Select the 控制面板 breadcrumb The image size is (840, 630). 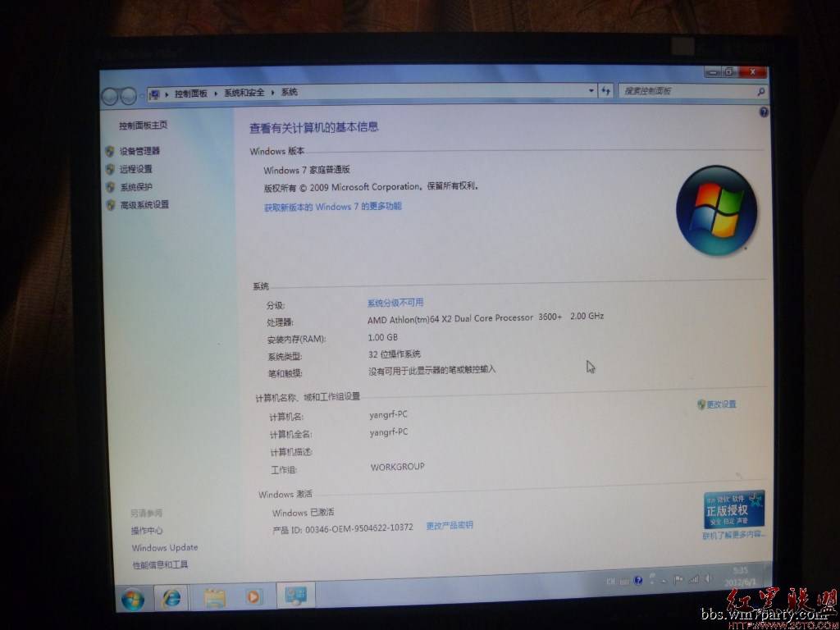pos(191,94)
